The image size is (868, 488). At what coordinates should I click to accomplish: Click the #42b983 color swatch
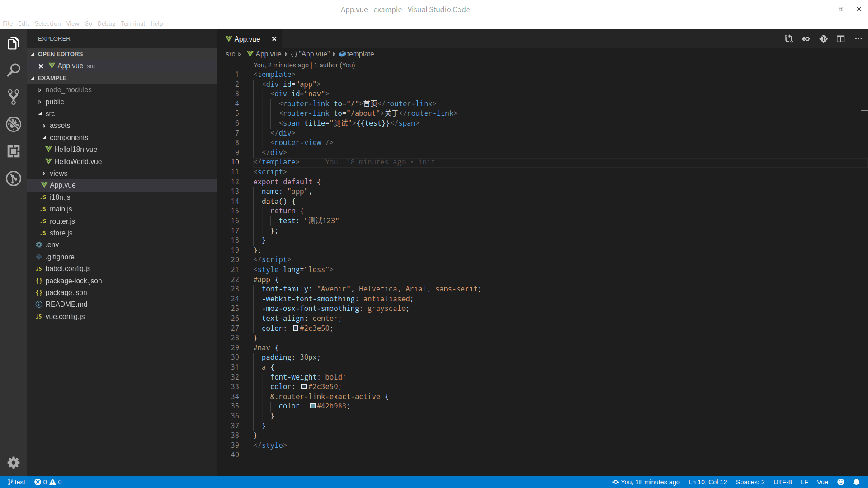[312, 406]
